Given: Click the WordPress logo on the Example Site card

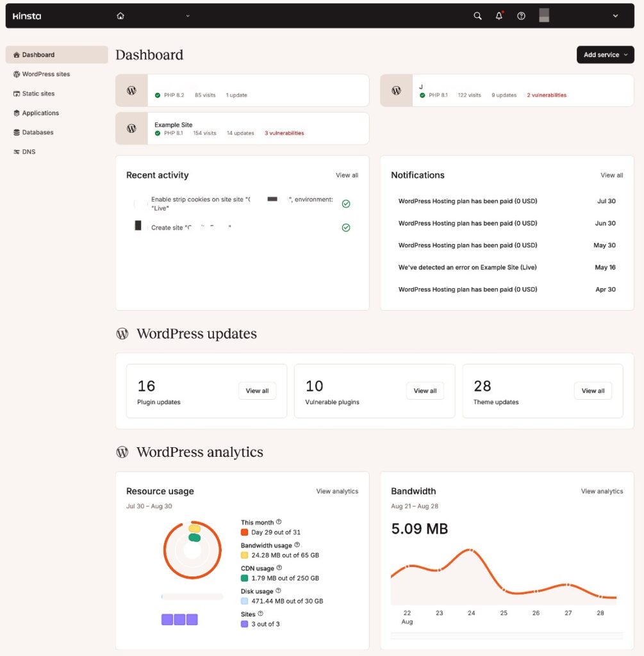Looking at the screenshot, I should pyautogui.click(x=131, y=129).
